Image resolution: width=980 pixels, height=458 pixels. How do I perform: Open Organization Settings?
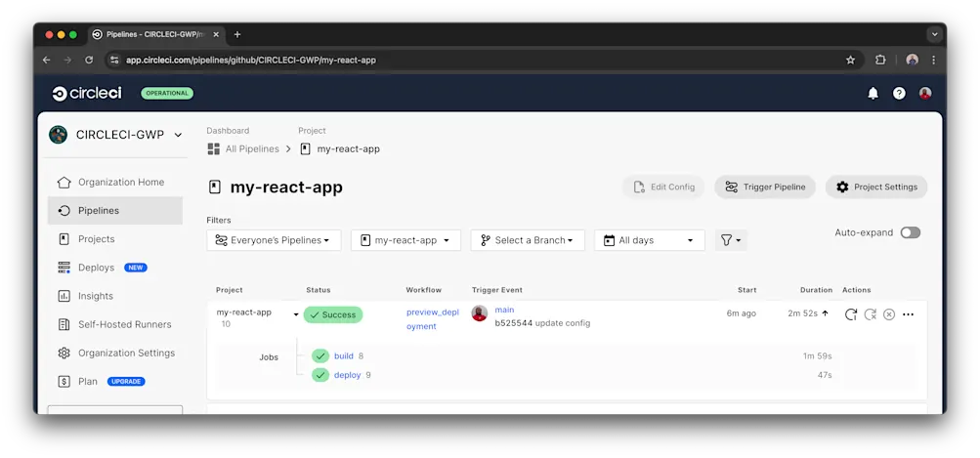point(115,354)
